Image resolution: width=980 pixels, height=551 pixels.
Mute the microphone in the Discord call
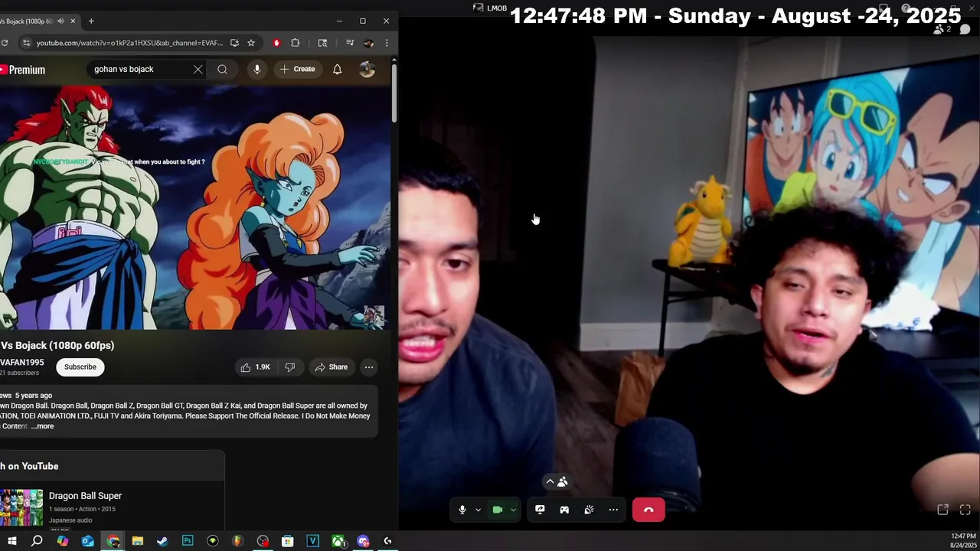pos(462,510)
